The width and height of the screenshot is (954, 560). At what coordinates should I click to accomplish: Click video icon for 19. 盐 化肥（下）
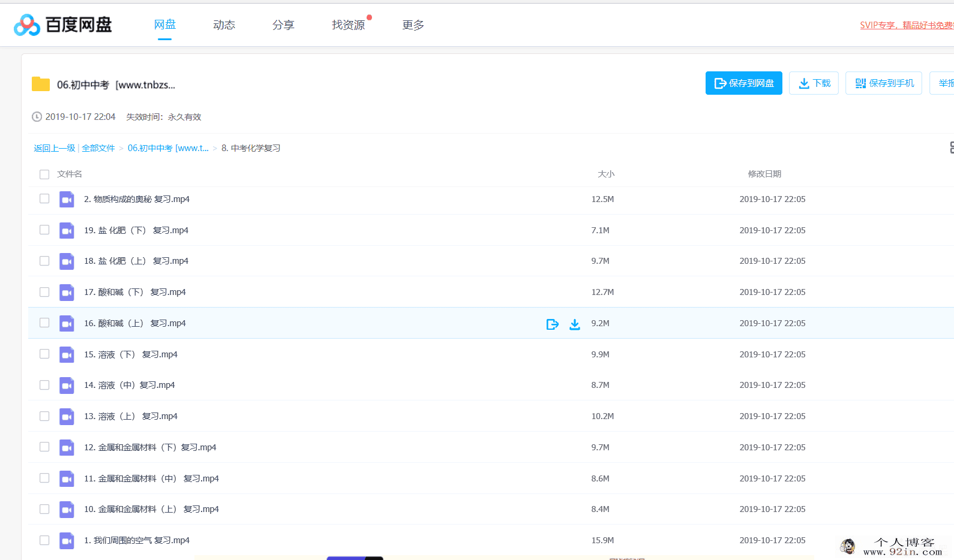click(x=67, y=230)
